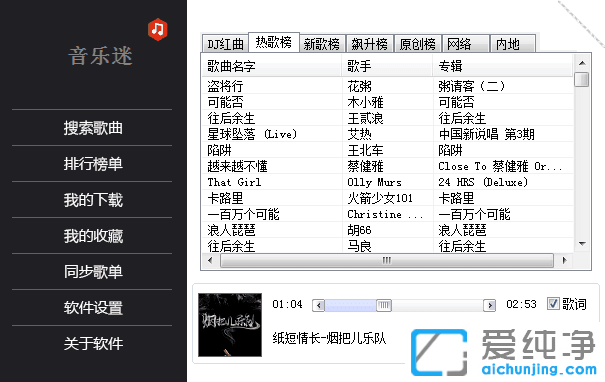This screenshot has height=382, width=605.
Task: Click singer 马良
Action: [360, 246]
